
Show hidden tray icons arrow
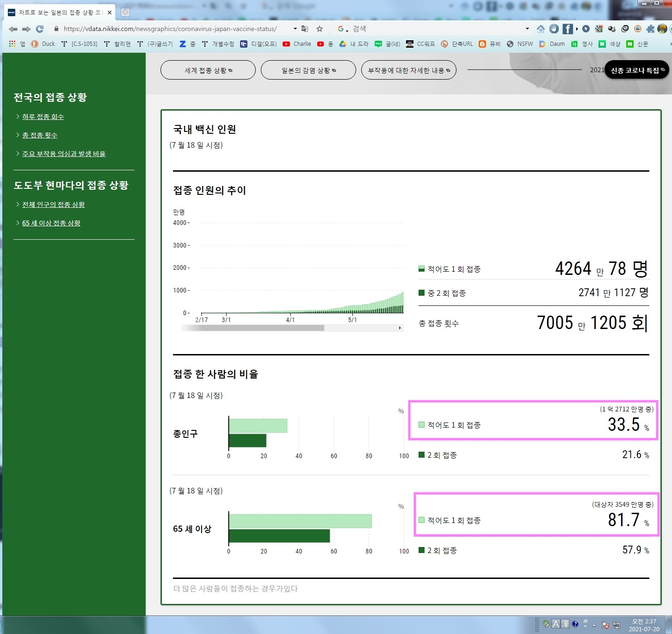[594, 625]
